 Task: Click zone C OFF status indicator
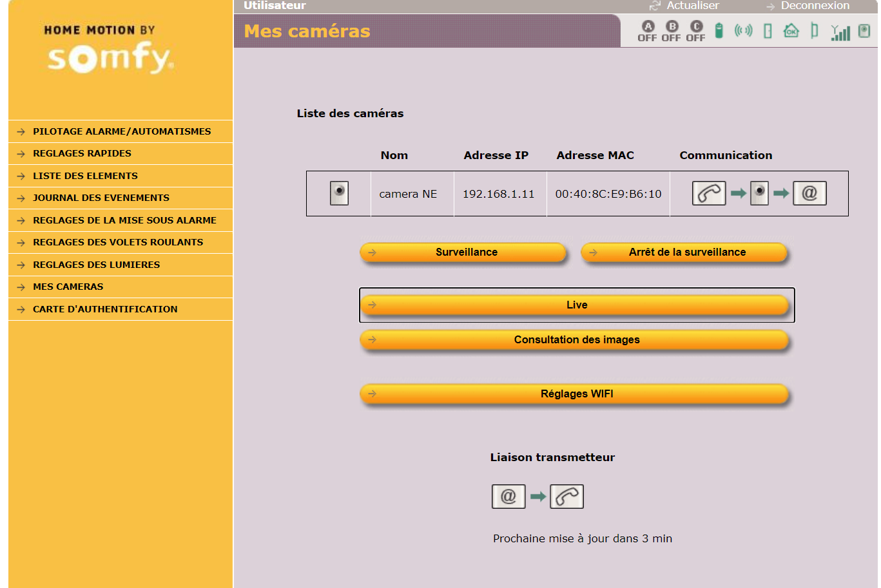(695, 31)
